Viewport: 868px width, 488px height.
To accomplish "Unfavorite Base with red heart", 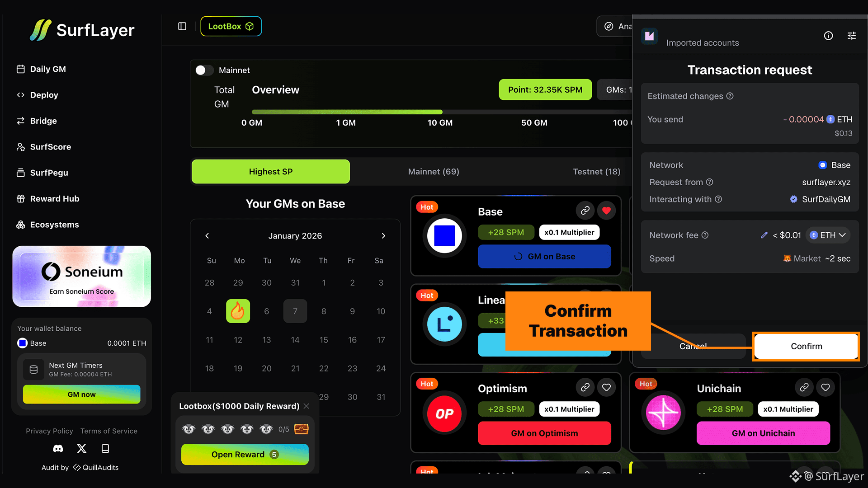I will coord(606,211).
